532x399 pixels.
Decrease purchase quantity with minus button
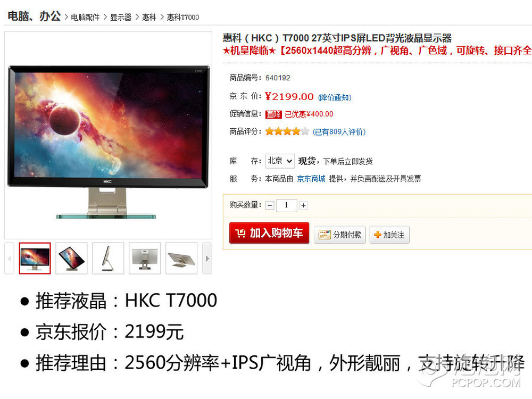click(x=270, y=205)
